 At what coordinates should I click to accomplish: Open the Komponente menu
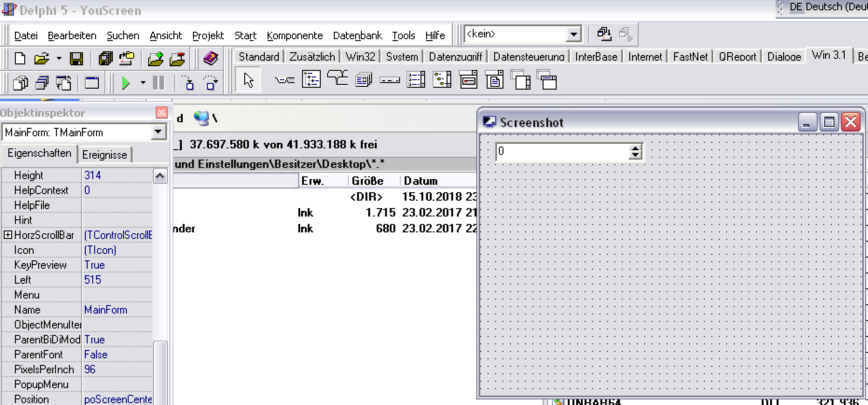pyautogui.click(x=295, y=36)
